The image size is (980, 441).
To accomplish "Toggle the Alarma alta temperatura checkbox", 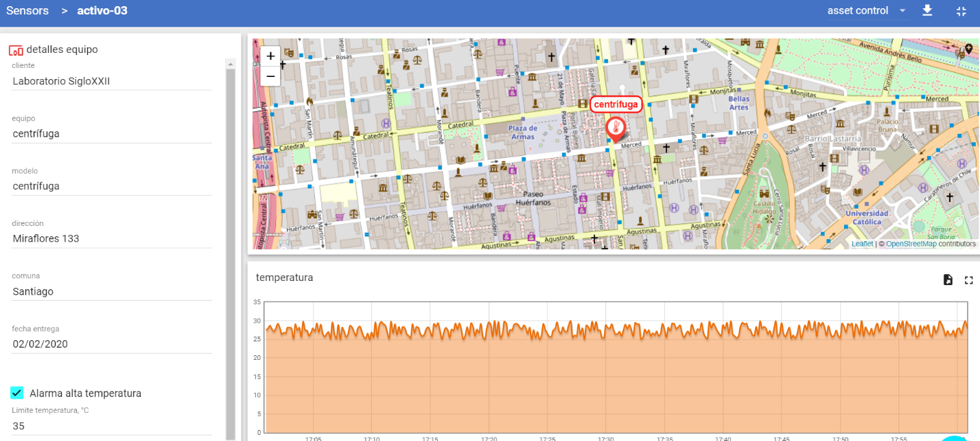I will pos(17,393).
